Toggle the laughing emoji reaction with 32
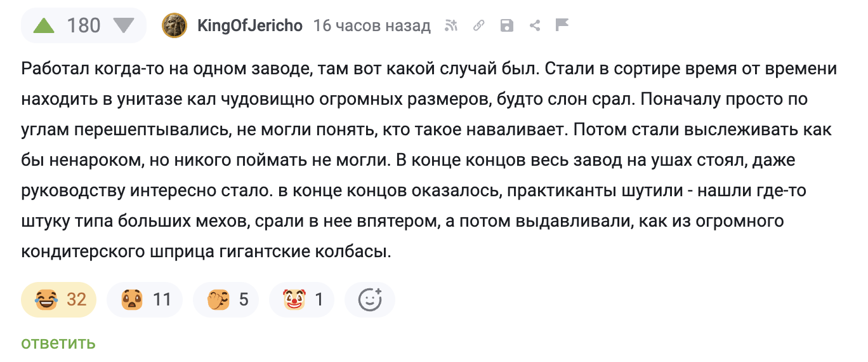 59,299
